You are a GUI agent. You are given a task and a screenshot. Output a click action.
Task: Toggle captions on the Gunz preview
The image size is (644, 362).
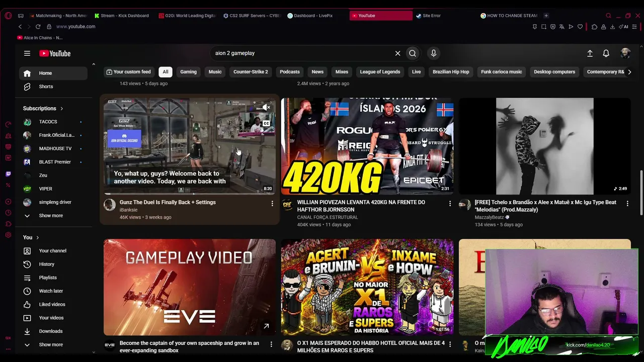click(266, 123)
